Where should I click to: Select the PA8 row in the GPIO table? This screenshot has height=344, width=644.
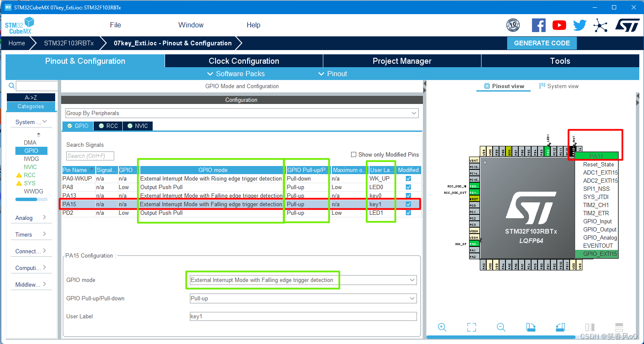242,187
